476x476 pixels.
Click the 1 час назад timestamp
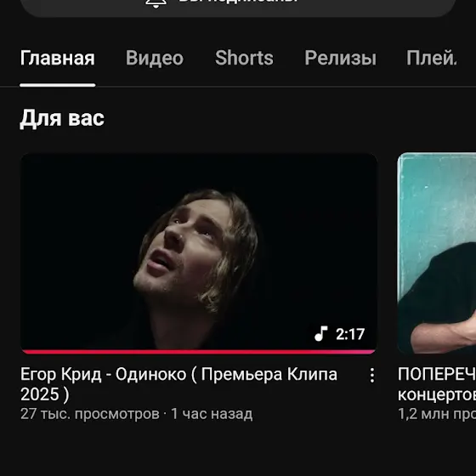point(212,414)
